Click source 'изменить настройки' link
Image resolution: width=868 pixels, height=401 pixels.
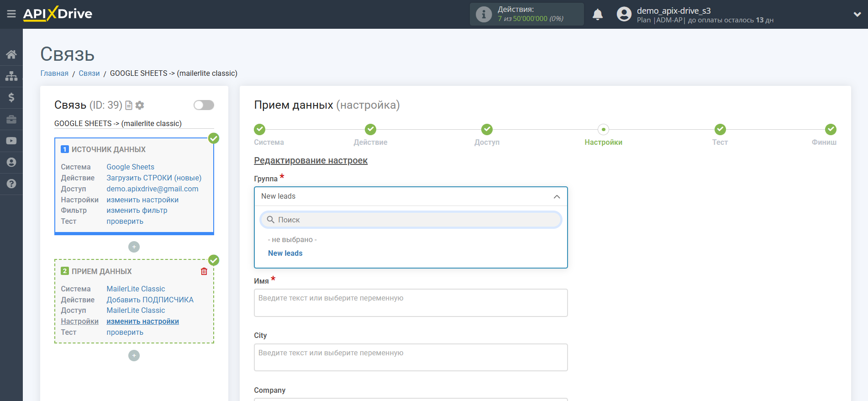[x=142, y=200]
